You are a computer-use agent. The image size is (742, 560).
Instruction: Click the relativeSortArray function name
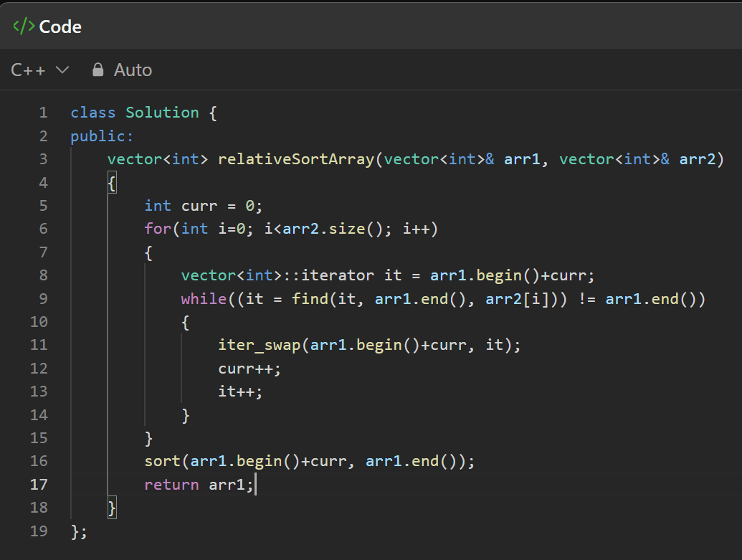[x=295, y=159]
